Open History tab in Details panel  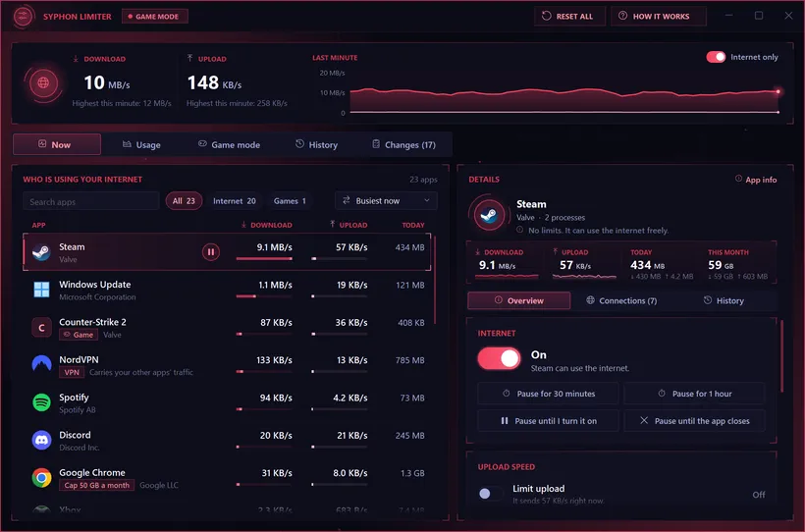[724, 300]
